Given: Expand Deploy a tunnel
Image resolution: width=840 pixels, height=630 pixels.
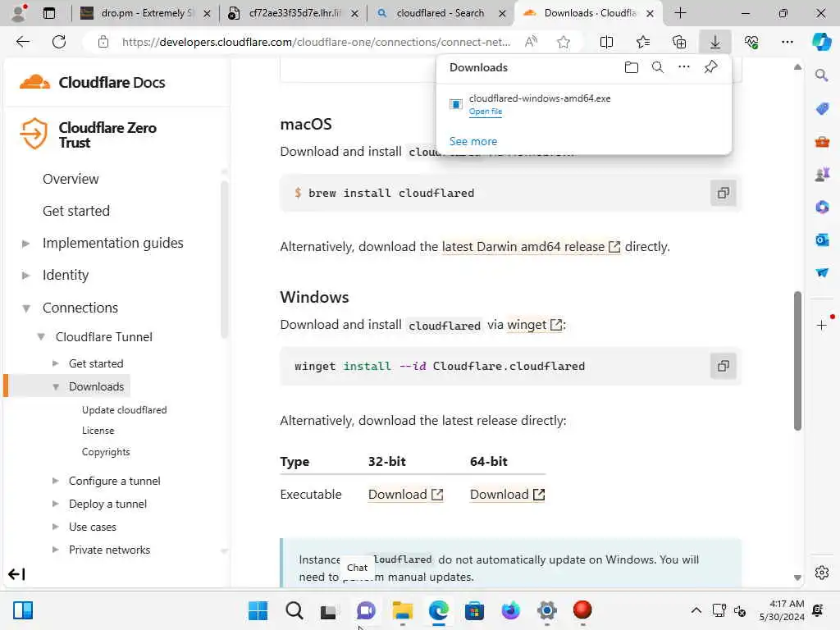Looking at the screenshot, I should point(55,504).
